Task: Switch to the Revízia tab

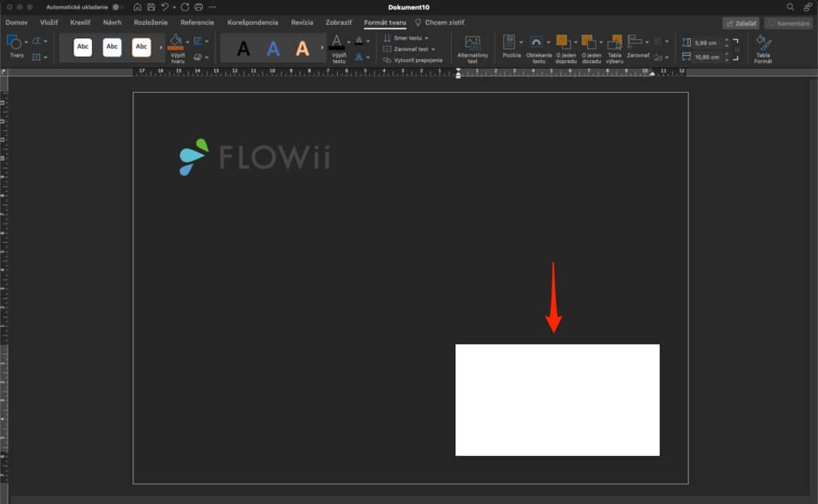Action: coord(302,22)
